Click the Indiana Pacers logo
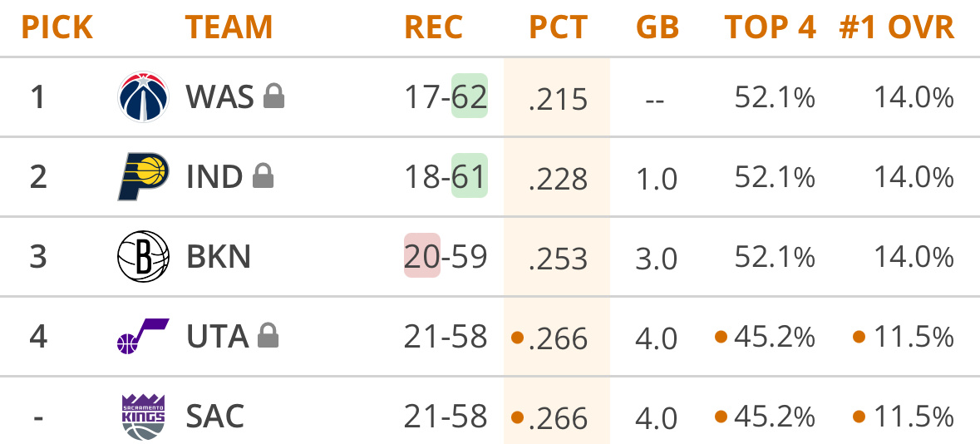Screen dimensions: 980x444 click(x=143, y=176)
